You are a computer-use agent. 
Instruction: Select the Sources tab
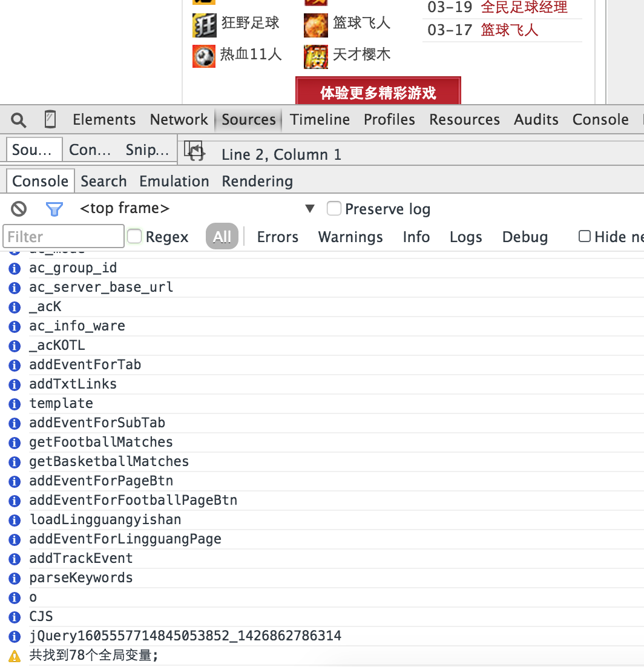tap(249, 119)
